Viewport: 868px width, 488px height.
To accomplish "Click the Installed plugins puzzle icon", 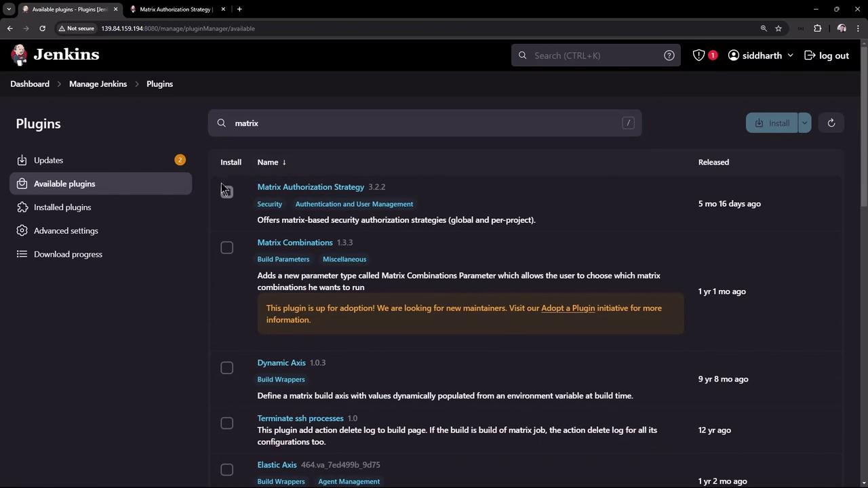I will (x=22, y=207).
